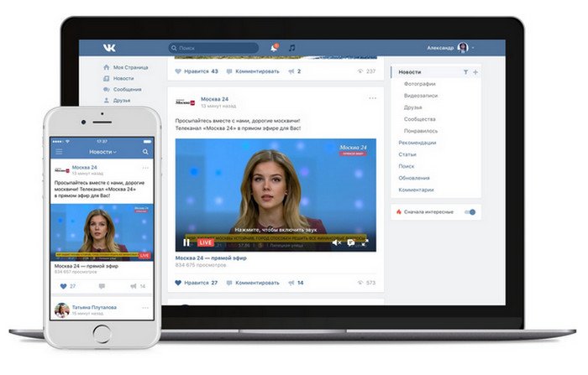
Task: Open the Александр profile dropdown arrow
Action: point(473,48)
